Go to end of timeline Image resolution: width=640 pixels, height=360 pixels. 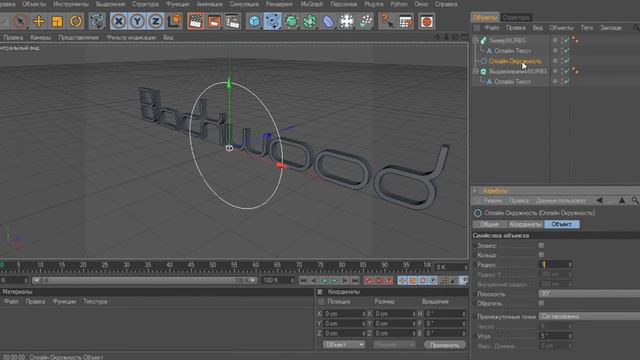[x=355, y=280]
